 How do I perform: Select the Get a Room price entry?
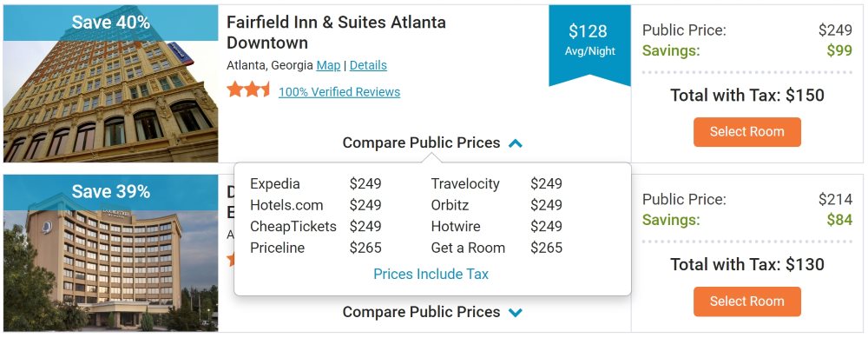496,248
